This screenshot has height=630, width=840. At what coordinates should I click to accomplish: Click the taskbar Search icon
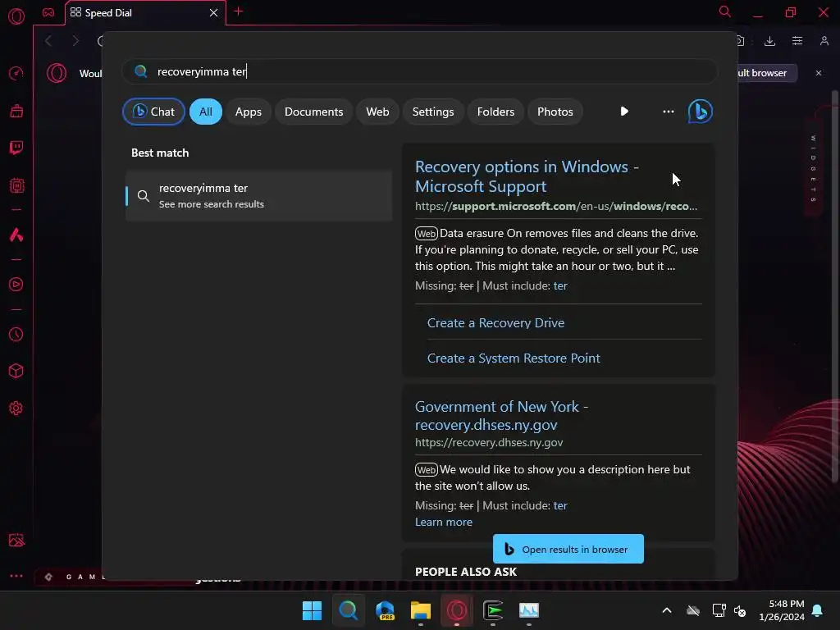coord(348,610)
